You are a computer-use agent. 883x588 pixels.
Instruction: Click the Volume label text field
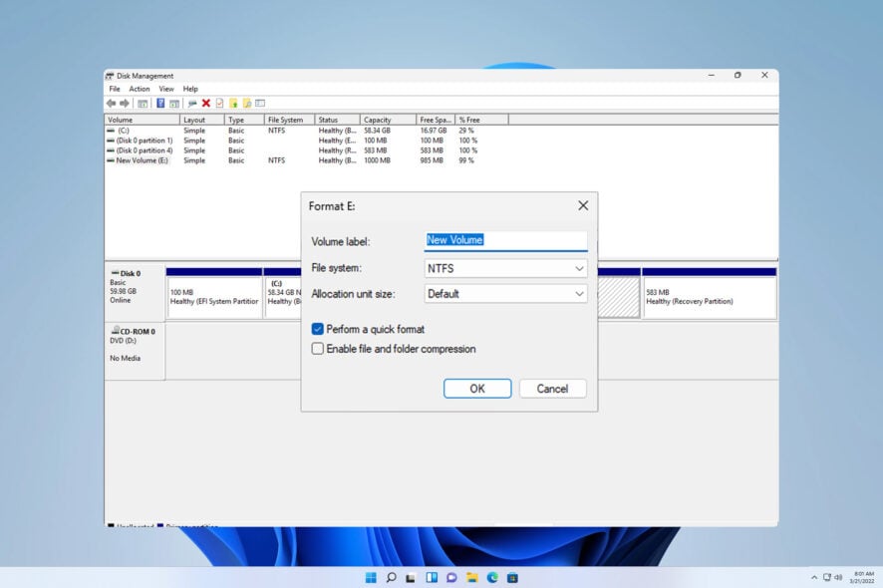505,240
